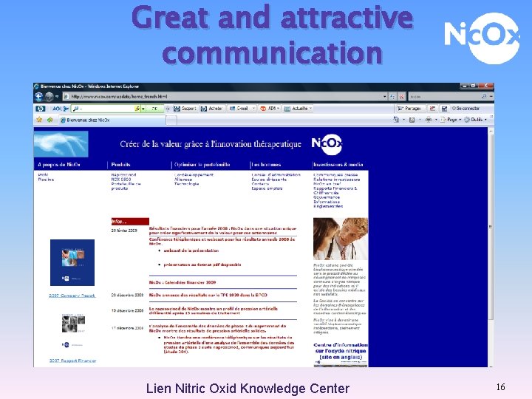Click the hand image in the page header
Image resolution: width=532 pixels, height=399 pixels.
[61, 144]
